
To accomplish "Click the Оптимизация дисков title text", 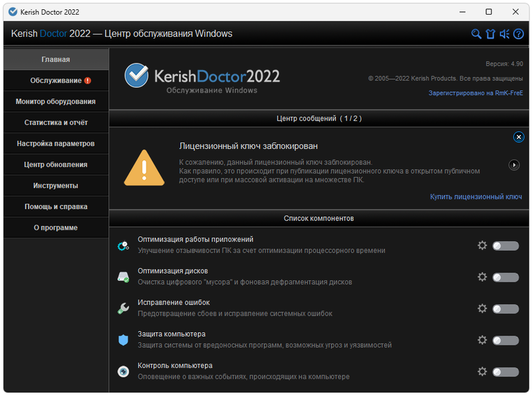I will pyautogui.click(x=173, y=271).
